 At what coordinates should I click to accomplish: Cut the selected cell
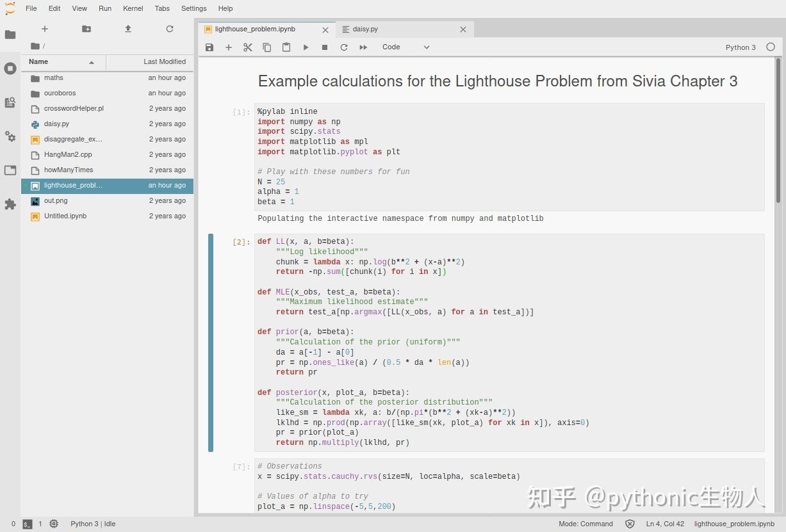click(248, 47)
